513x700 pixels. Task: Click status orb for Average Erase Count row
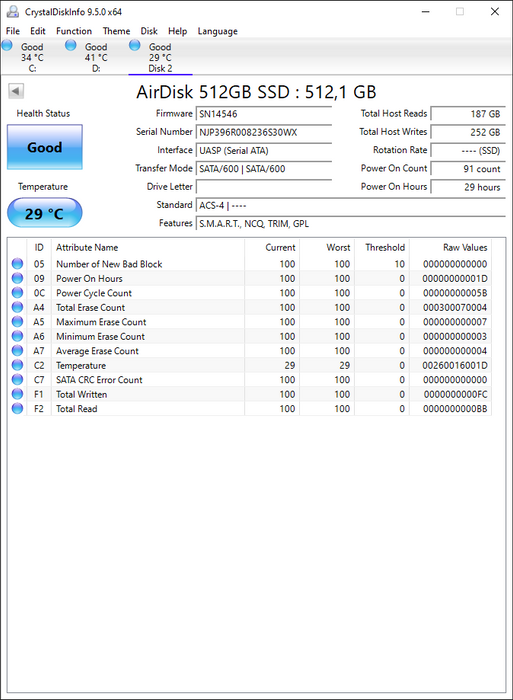pos(17,350)
